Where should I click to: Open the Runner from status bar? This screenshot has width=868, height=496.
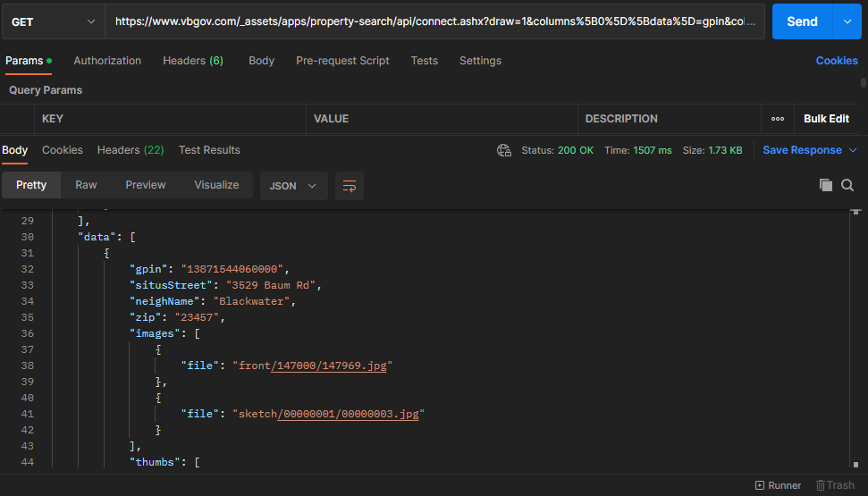coord(778,485)
